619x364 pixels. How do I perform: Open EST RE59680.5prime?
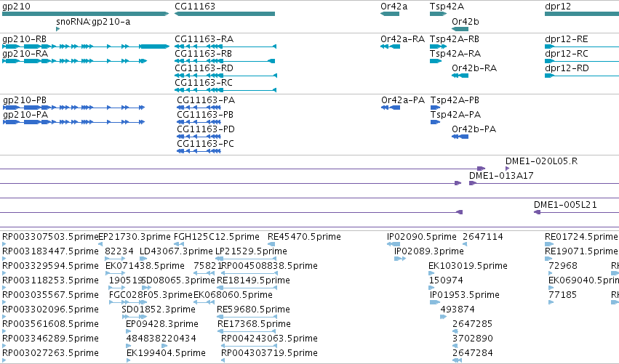pos(253,310)
